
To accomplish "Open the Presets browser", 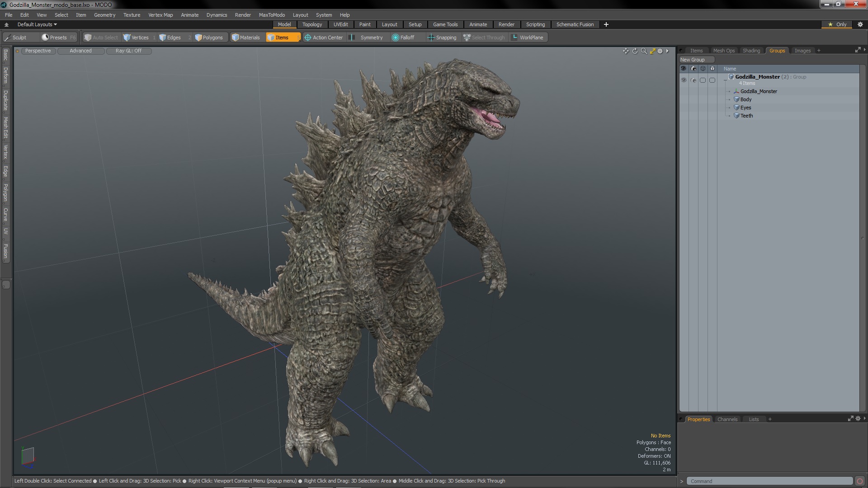I will 58,38.
